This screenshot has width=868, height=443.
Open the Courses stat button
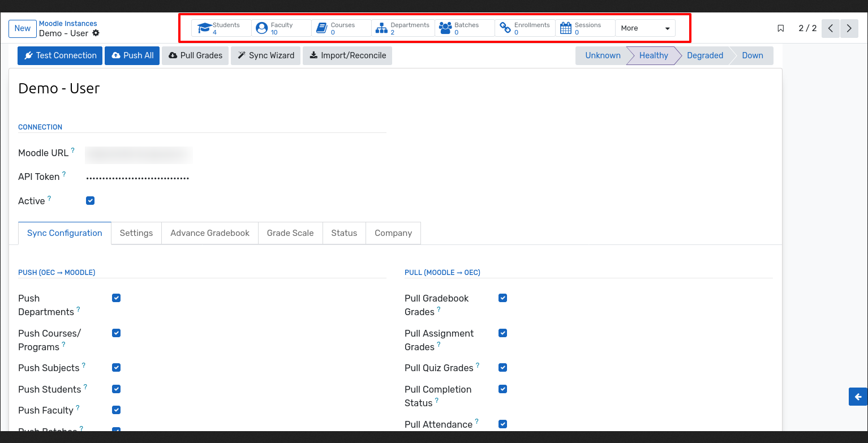[341, 28]
